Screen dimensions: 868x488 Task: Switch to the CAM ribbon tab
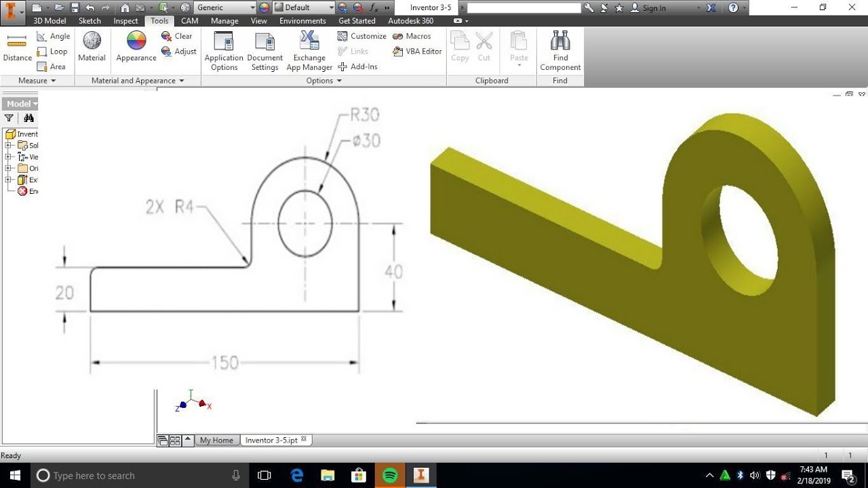click(189, 21)
